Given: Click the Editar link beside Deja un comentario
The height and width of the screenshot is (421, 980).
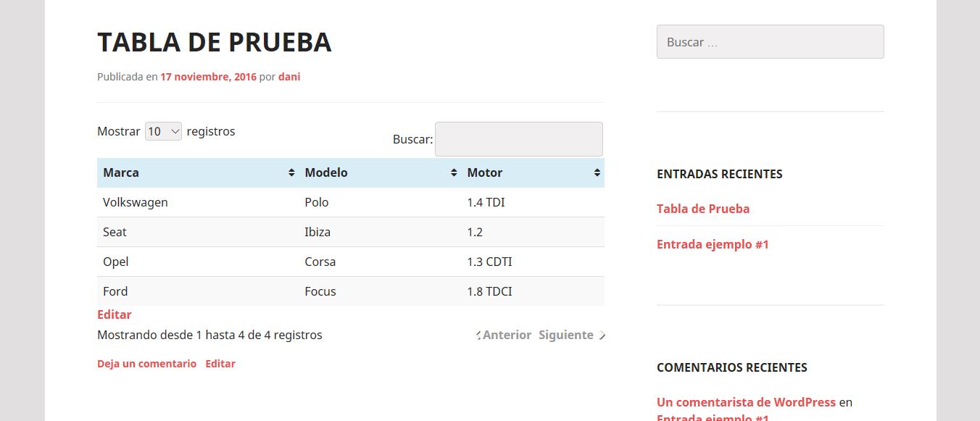Looking at the screenshot, I should click(x=220, y=363).
